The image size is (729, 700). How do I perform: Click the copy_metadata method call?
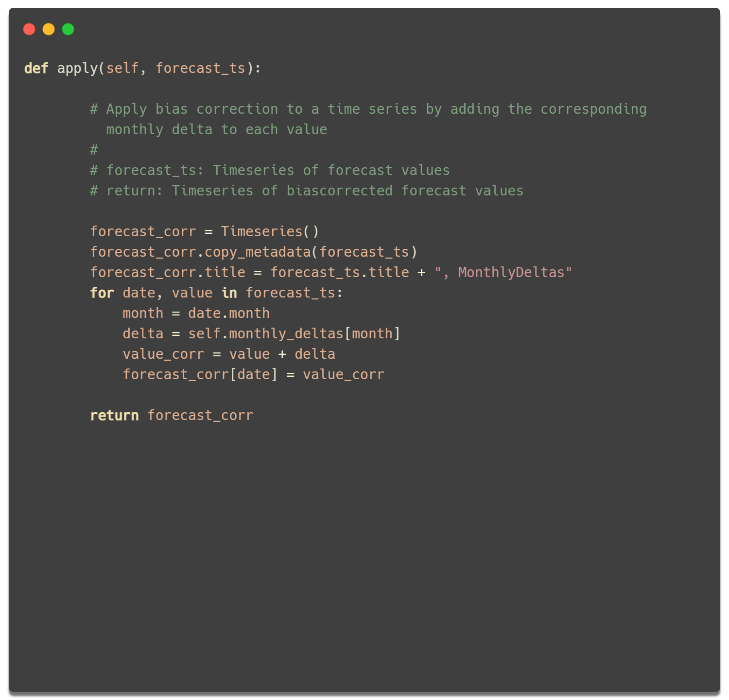click(258, 252)
